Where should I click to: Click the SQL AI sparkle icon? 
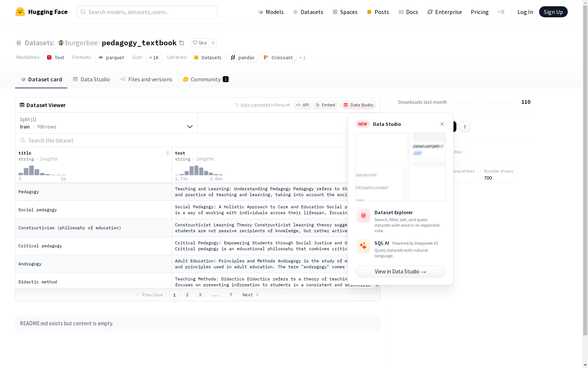click(x=363, y=246)
